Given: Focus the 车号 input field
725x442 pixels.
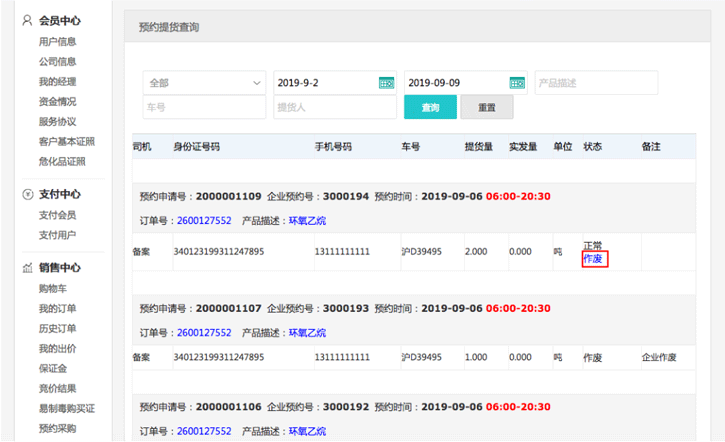Looking at the screenshot, I should tap(204, 107).
